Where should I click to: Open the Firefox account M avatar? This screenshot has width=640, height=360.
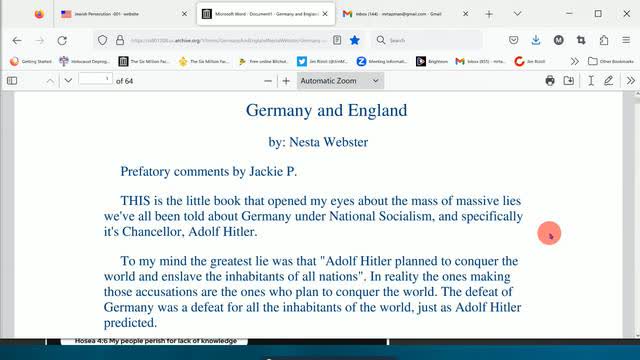[558, 40]
